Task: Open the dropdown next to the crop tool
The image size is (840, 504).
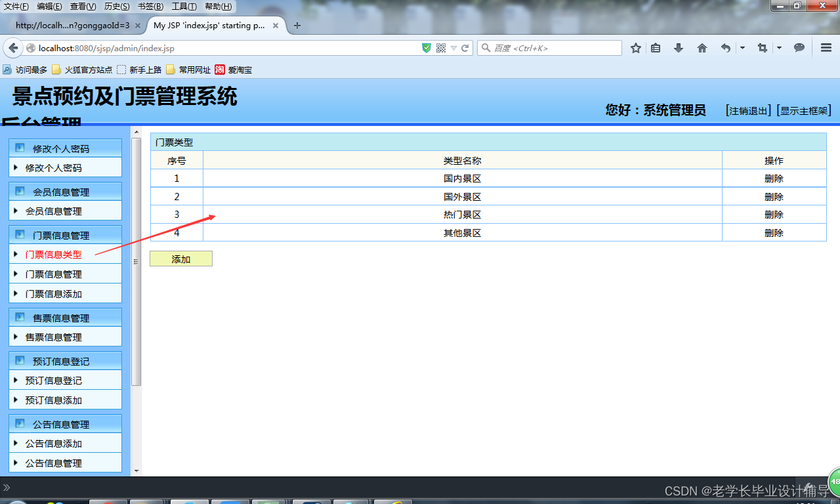Action: (x=779, y=47)
